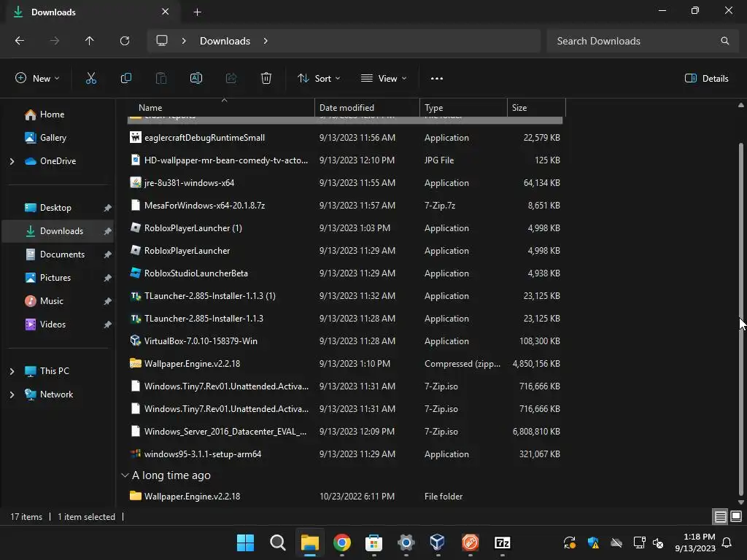This screenshot has height=560, width=747.
Task: Go back with the left arrow
Action: (x=20, y=41)
